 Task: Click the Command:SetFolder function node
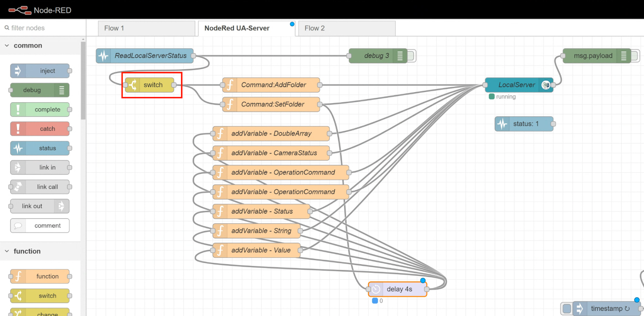271,104
